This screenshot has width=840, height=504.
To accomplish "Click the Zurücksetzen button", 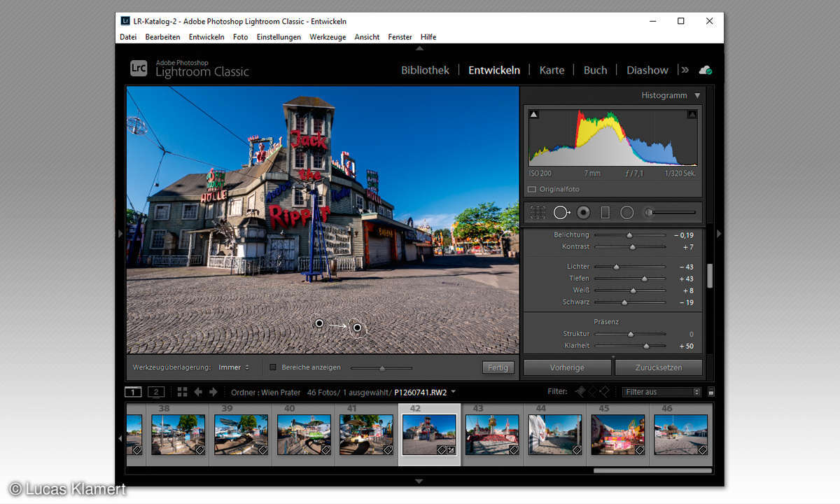I will [658, 367].
